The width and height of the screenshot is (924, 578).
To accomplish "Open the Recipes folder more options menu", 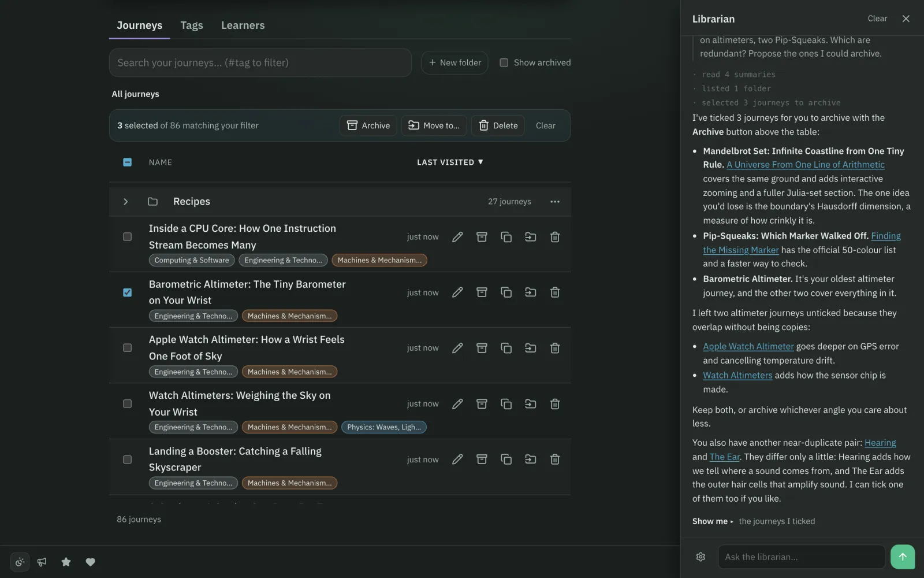I will click(x=555, y=202).
